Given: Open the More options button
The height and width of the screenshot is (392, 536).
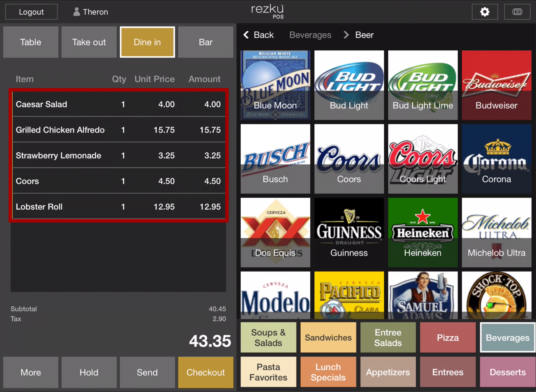Looking at the screenshot, I should [31, 372].
